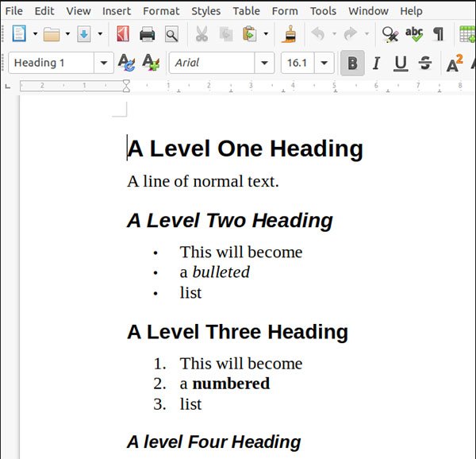Toggle Bold formatting button
476x459 pixels.
pos(352,64)
